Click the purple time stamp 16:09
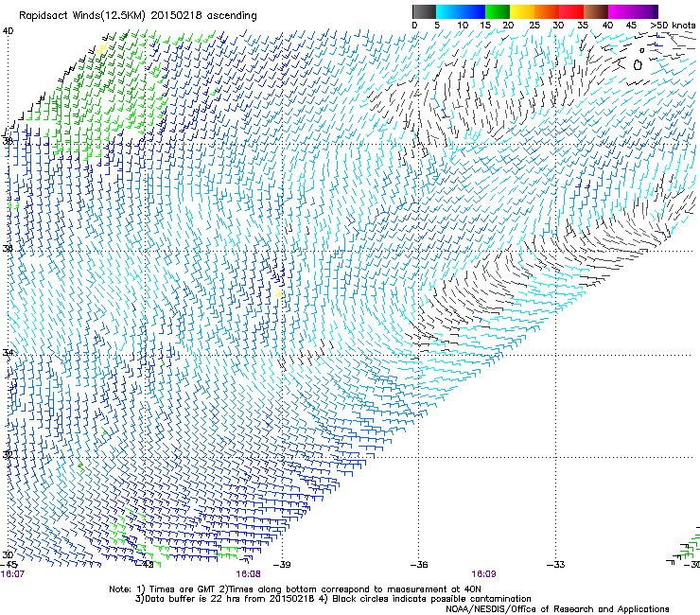This screenshot has width=700, height=615. click(x=483, y=574)
